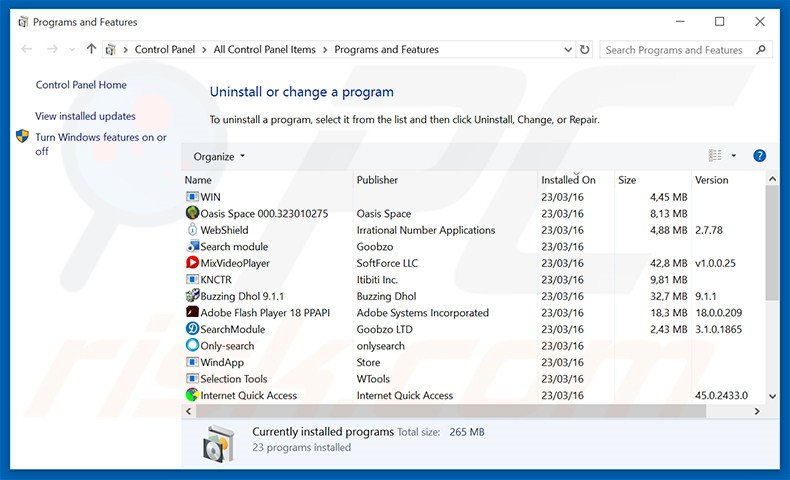This screenshot has width=790, height=480.
Task: Open the recent locations dropdown arrow
Action: point(72,49)
